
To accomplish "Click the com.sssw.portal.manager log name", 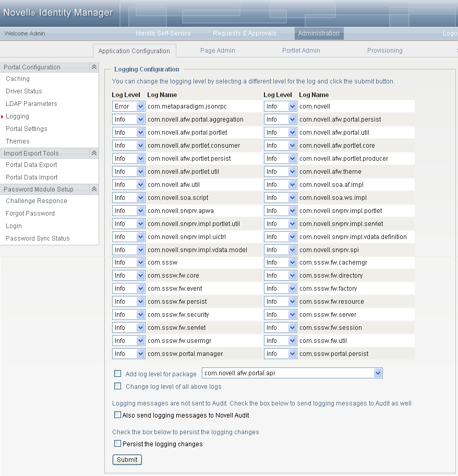I will click(x=185, y=354).
